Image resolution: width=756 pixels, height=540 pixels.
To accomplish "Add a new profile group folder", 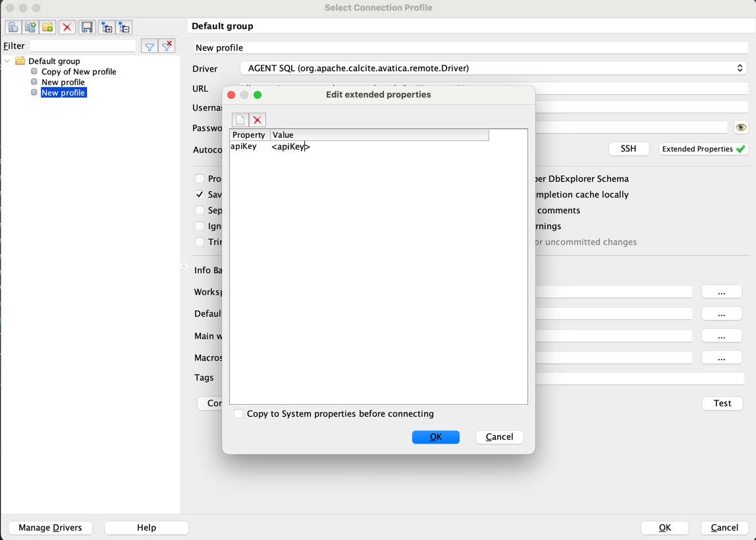I will tap(47, 28).
